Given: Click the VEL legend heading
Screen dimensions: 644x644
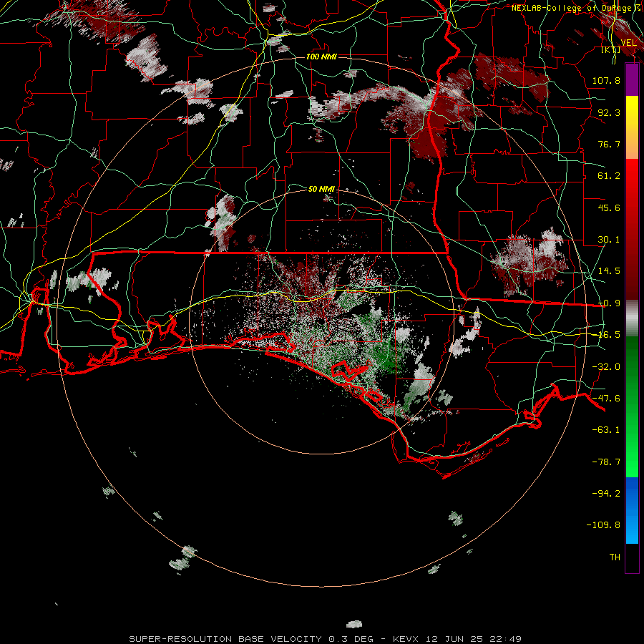Looking at the screenshot, I should point(629,43).
